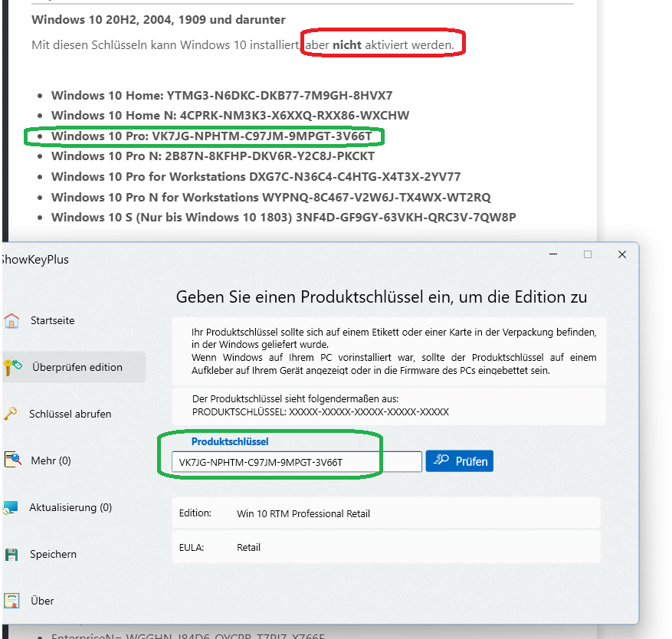
Task: Click the PRODUKTSCHLÜSSEL: XXXXX format example text
Action: [320, 412]
